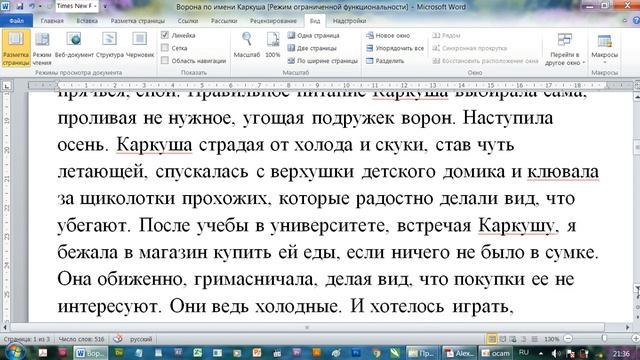This screenshot has width=640, height=360.
Task: Click Число слов 516 word count
Action: [x=81, y=339]
